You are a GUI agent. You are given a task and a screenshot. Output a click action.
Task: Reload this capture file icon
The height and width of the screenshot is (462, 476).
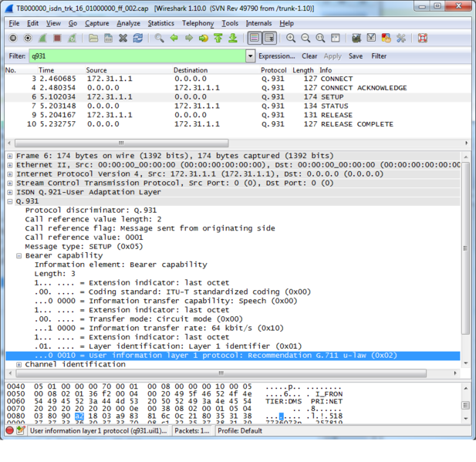[x=138, y=39]
